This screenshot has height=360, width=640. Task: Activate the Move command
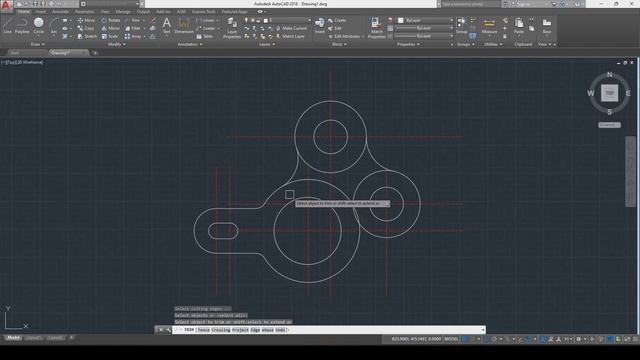click(86, 20)
